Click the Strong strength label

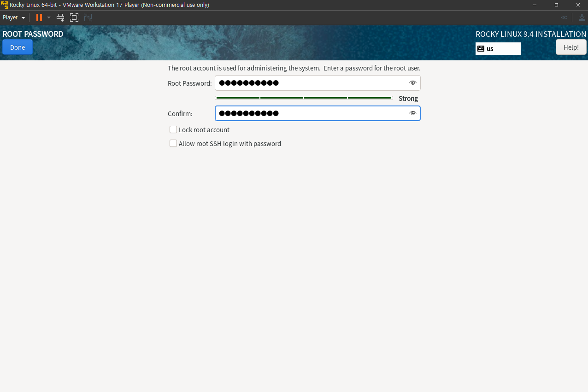pos(408,99)
